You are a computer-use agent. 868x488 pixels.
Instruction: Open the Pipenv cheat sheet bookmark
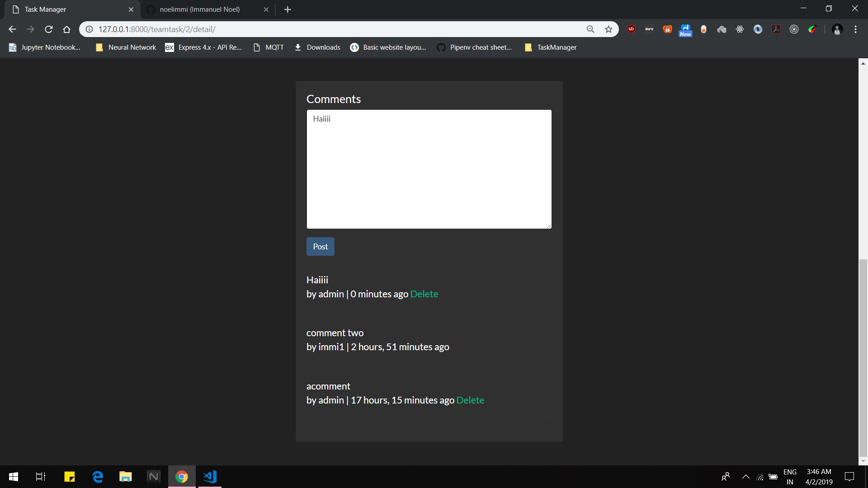pyautogui.click(x=475, y=47)
